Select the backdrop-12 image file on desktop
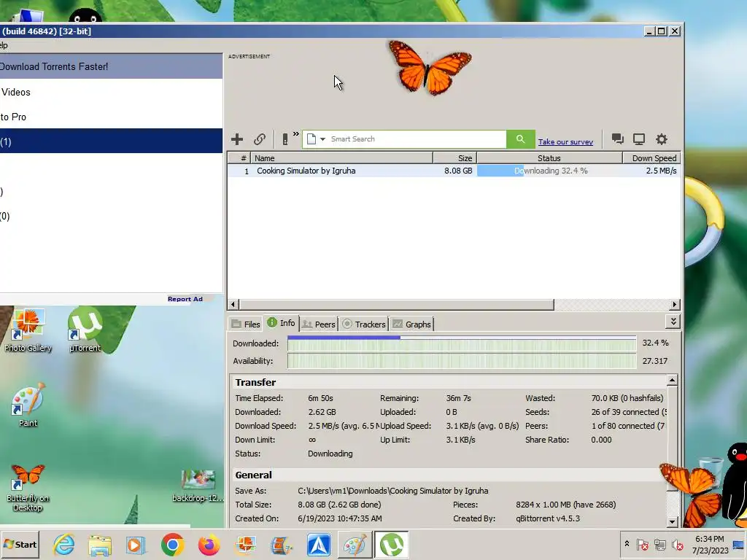The height and width of the screenshot is (560, 747). tap(198, 486)
